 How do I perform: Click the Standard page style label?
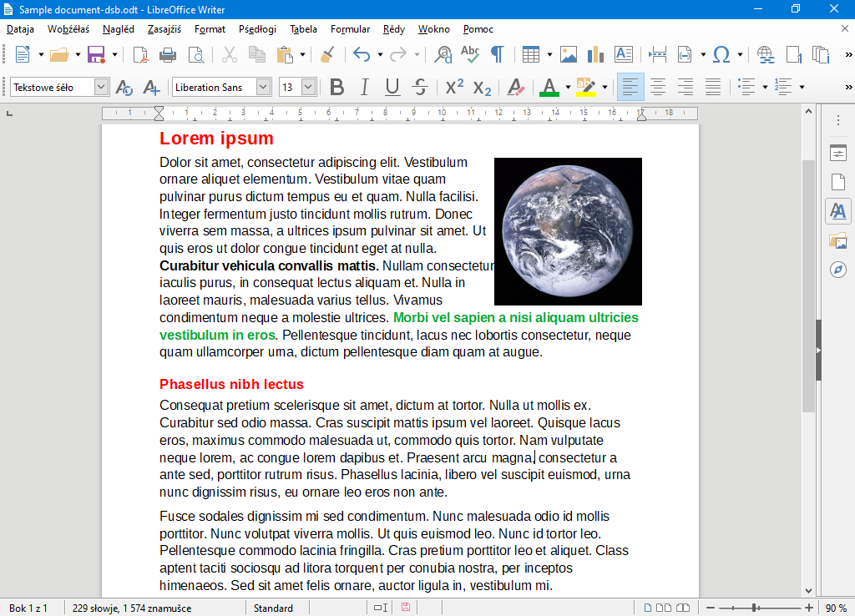[x=273, y=608]
